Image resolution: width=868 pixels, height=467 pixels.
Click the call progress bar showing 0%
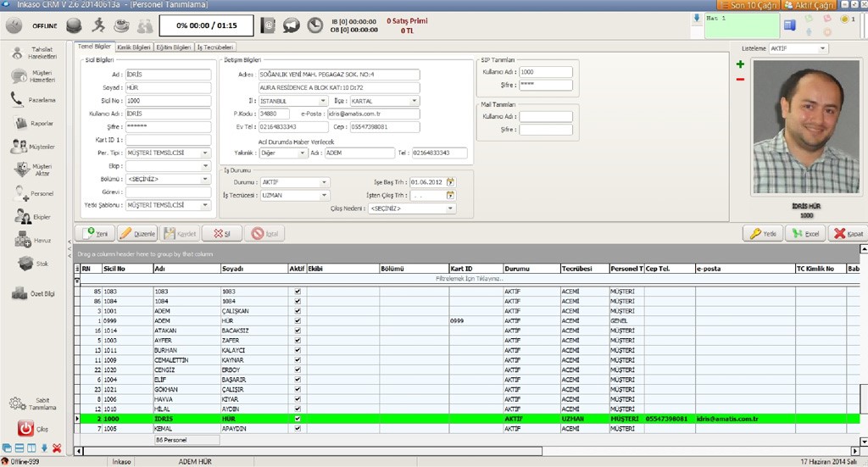[206, 25]
